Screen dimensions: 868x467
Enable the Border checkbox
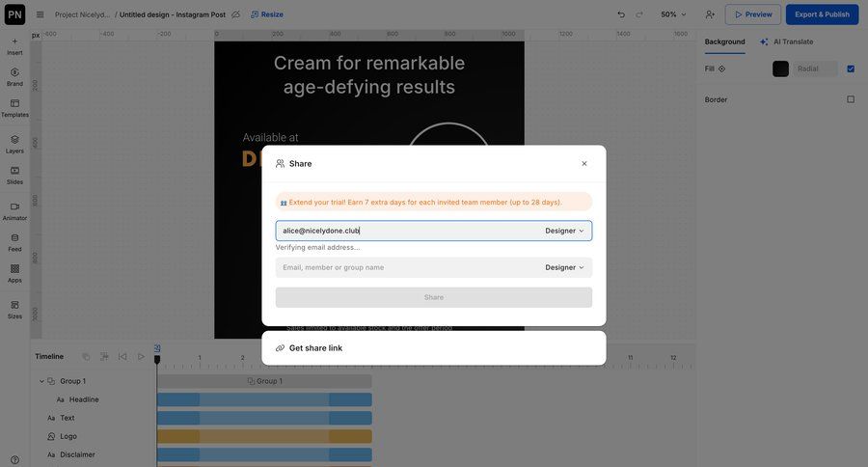pos(850,99)
